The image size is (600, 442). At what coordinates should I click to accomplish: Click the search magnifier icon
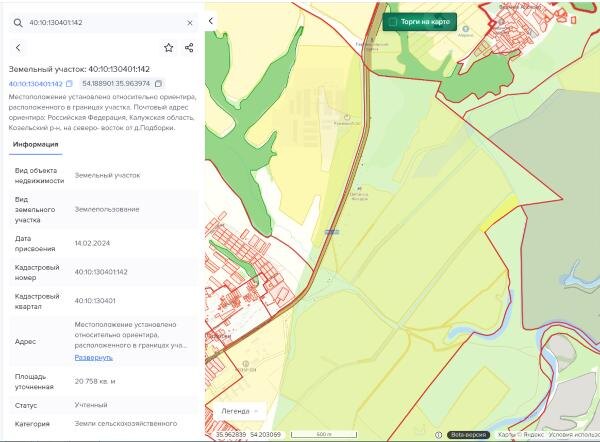coord(18,23)
